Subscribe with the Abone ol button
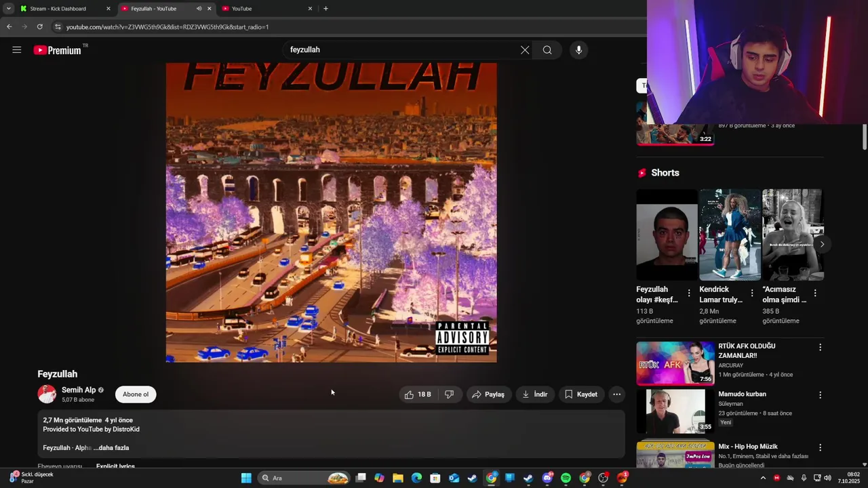 [136, 394]
